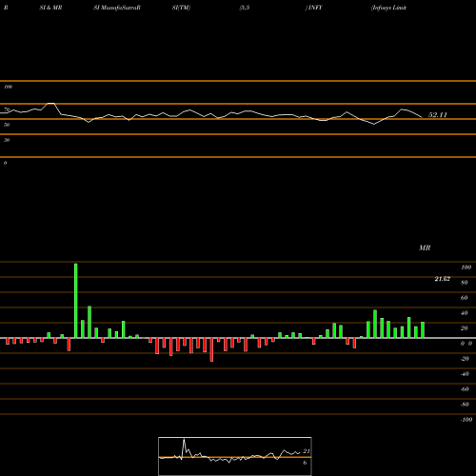The height and width of the screenshot is (476, 476).
Task: Select the 'SI(TM)' header text
Action: point(181,8)
